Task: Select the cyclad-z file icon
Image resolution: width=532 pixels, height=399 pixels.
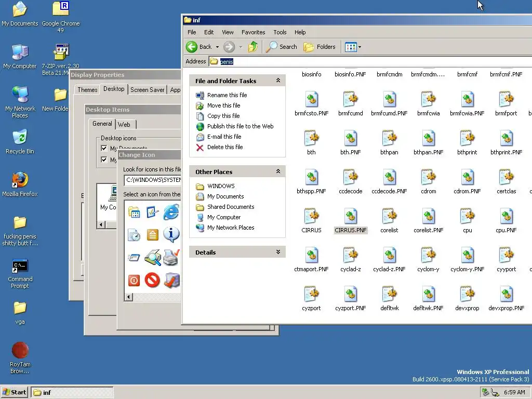Action: point(351,255)
